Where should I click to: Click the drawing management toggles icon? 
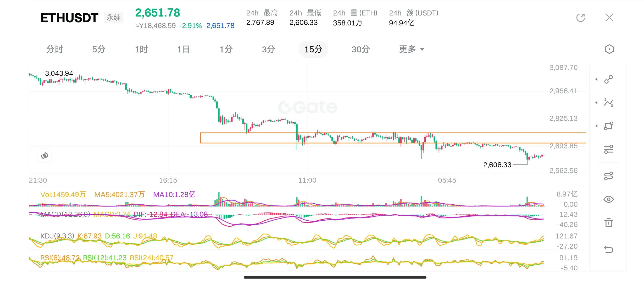tap(608, 176)
